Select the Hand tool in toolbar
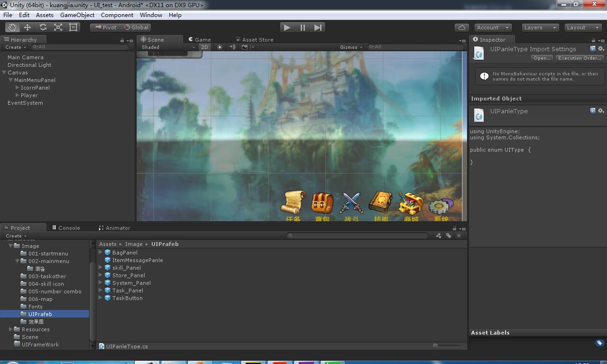 (12, 27)
